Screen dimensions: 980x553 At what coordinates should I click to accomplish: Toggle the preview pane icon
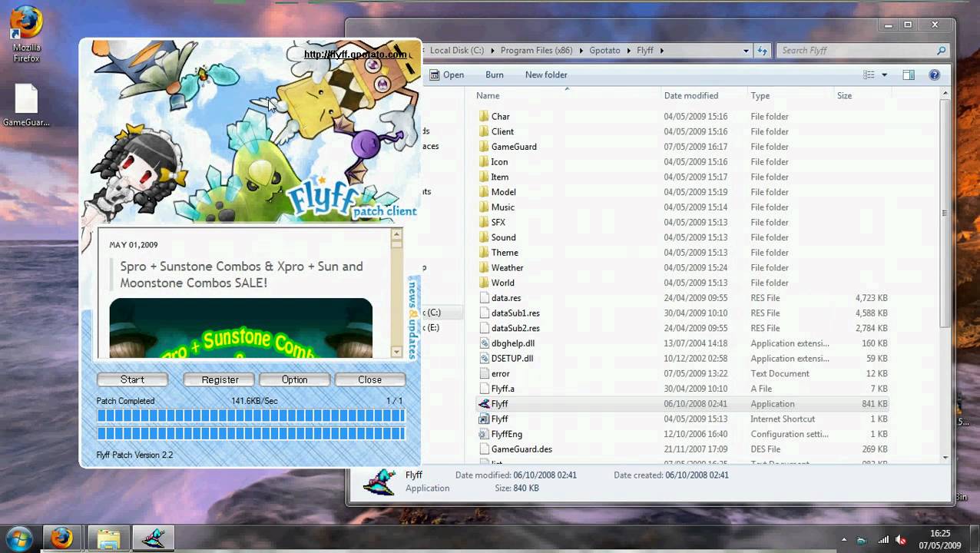909,75
